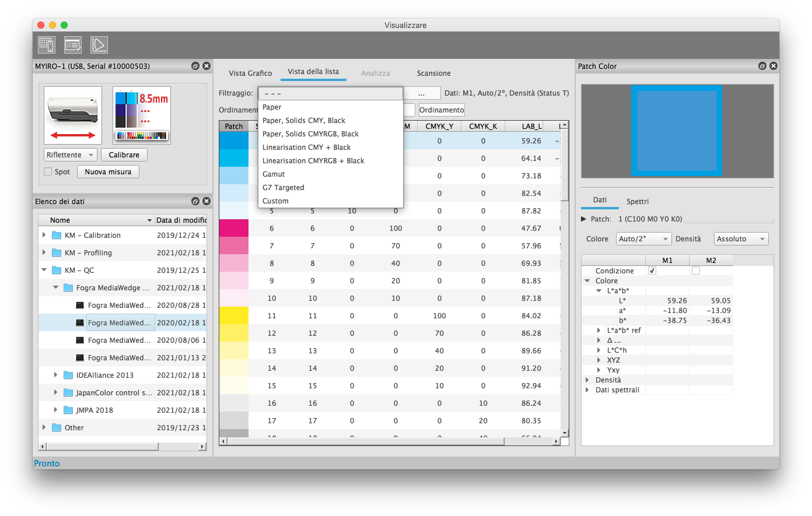Viewport: 812px width, 516px height.
Task: Open the Dati tab
Action: pyautogui.click(x=600, y=200)
